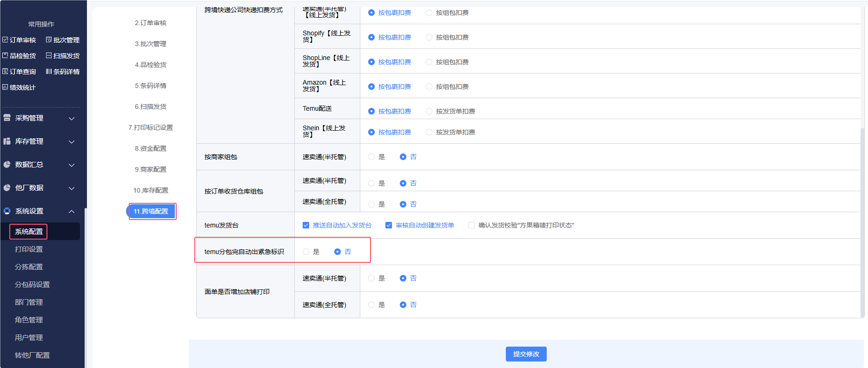868x368 pixels.
Task: Check 确认发货校验"方果箱唛打印状态" checkbox
Action: tap(471, 225)
